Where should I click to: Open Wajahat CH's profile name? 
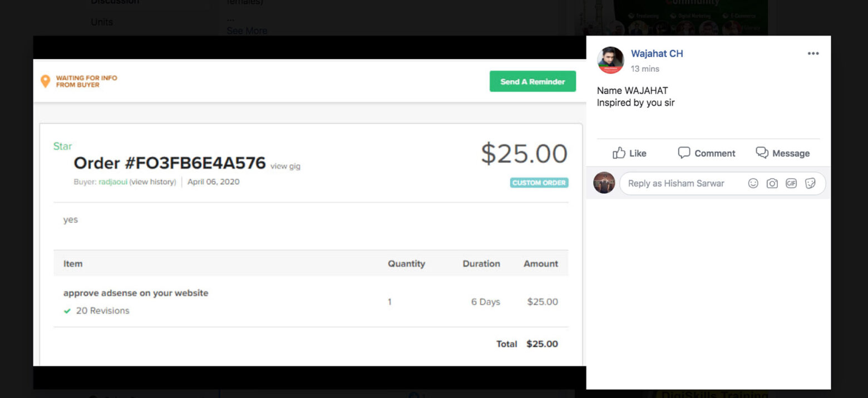pos(657,53)
